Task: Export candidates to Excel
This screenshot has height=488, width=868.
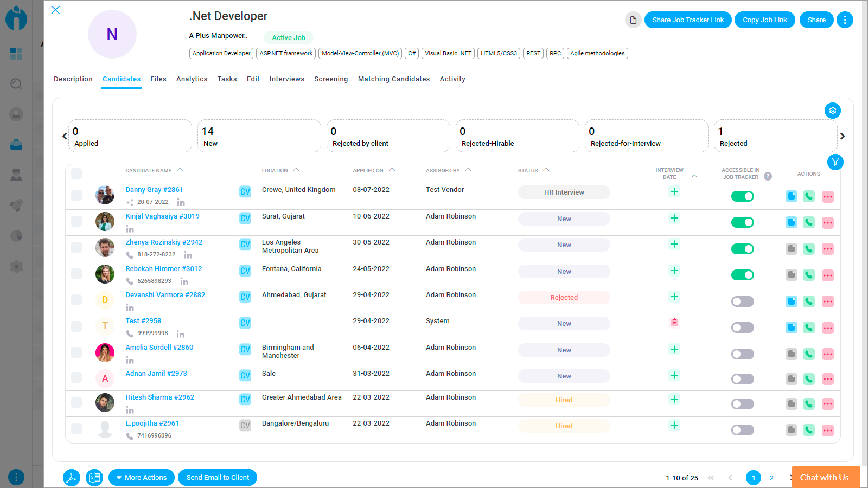Action: pos(94,478)
